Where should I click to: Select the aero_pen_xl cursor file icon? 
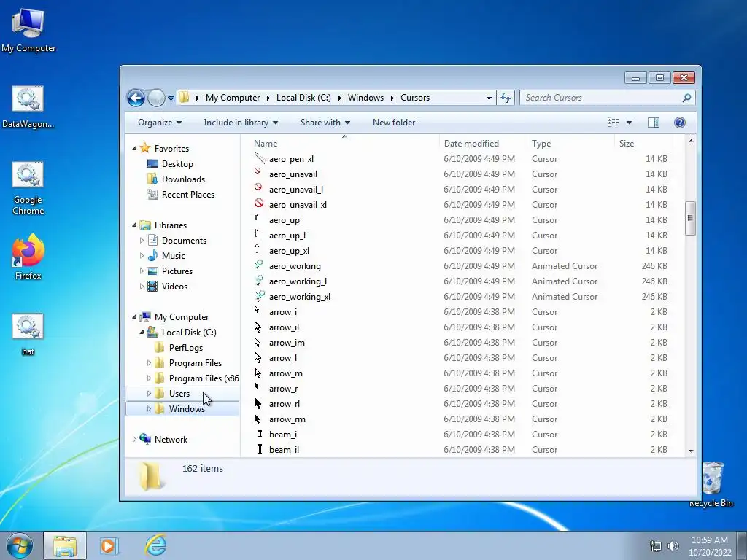coord(260,158)
